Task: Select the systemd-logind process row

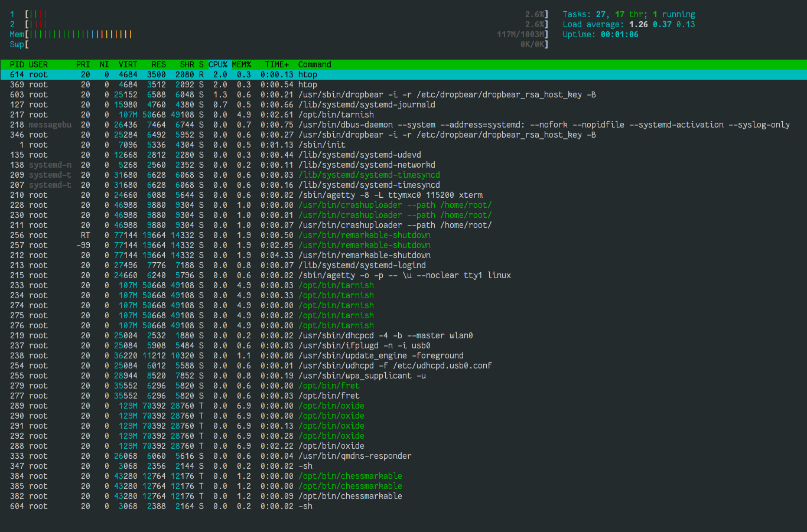Action: point(403,265)
